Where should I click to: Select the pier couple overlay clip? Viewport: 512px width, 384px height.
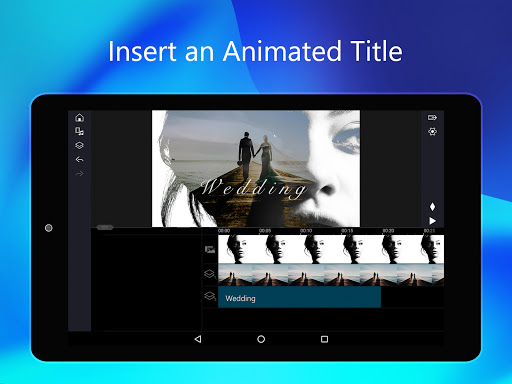click(331, 275)
